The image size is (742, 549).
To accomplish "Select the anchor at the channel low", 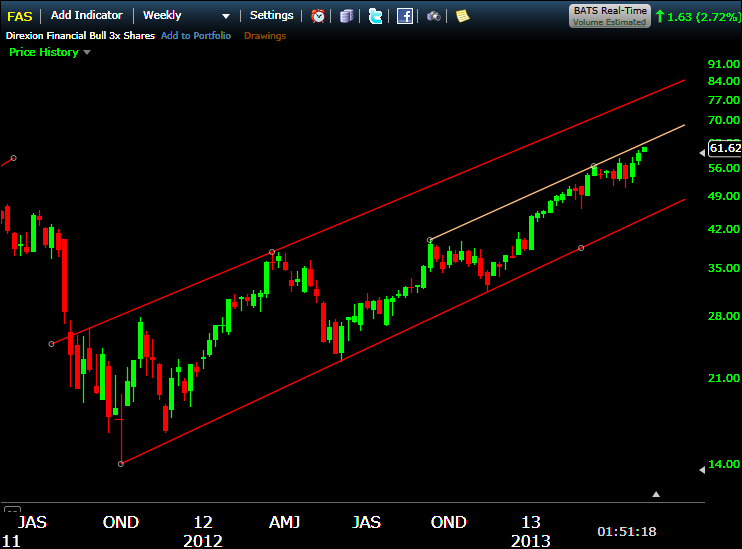I will click(121, 464).
